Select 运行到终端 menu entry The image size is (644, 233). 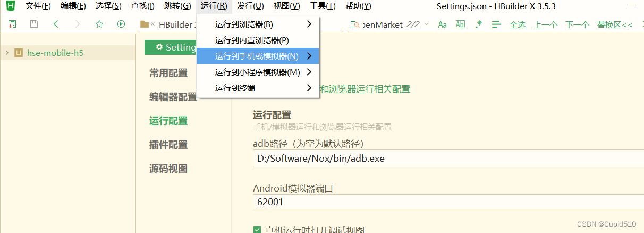tap(258, 88)
